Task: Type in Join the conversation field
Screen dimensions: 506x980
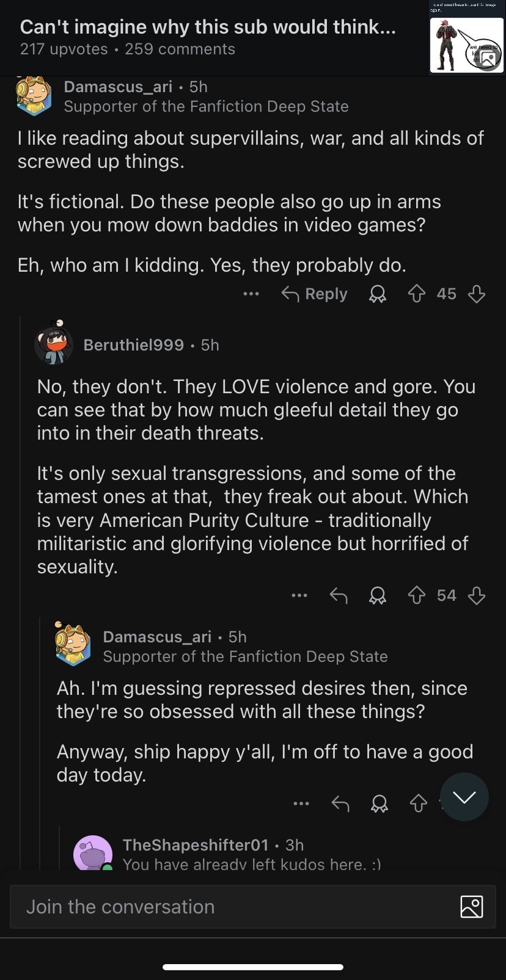Action: click(232, 907)
